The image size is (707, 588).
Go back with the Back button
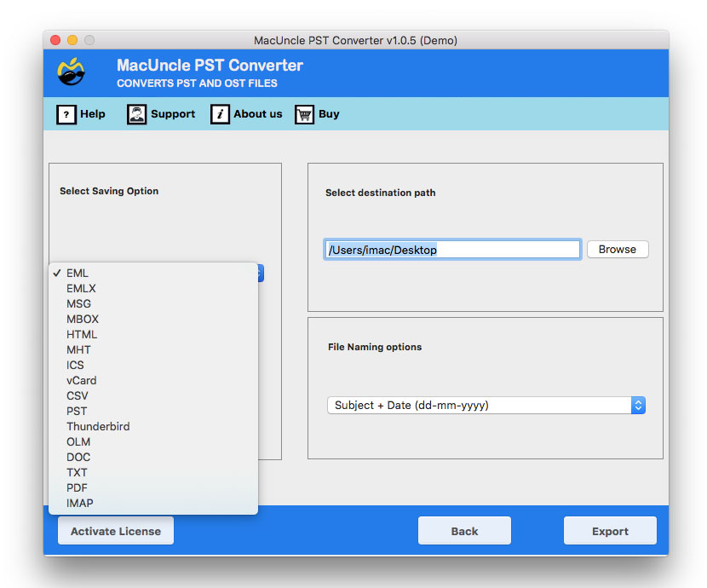(464, 531)
